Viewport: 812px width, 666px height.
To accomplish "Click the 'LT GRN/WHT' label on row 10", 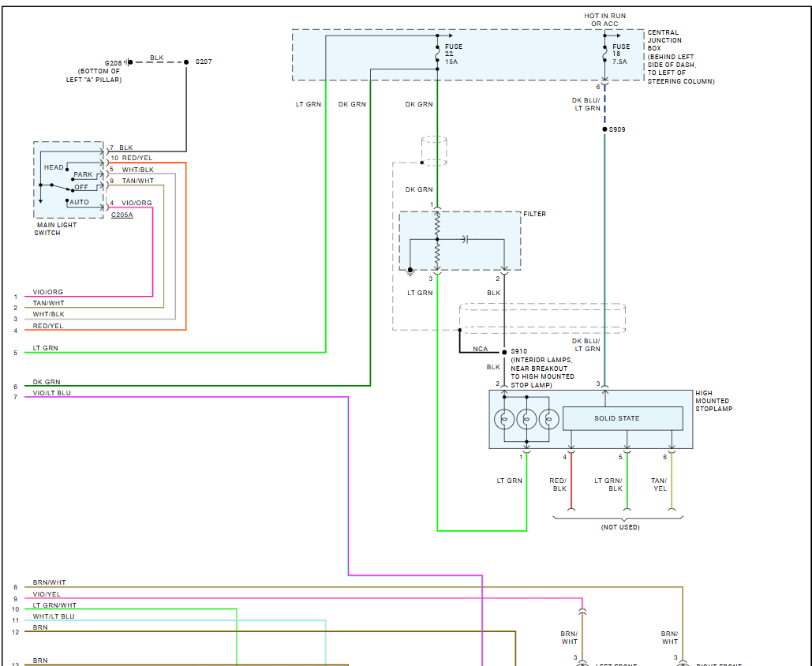I will click(x=54, y=605).
